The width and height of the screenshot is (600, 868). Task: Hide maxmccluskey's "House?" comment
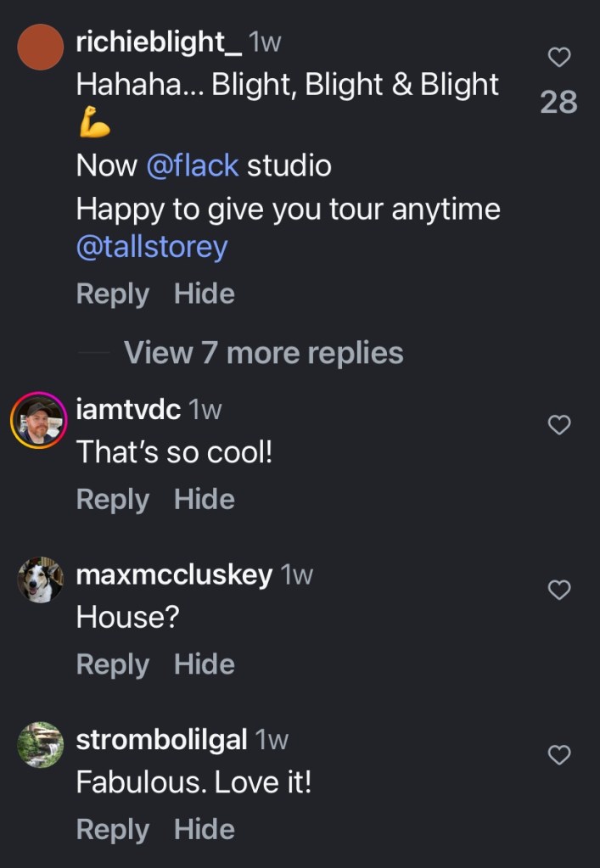tap(205, 664)
